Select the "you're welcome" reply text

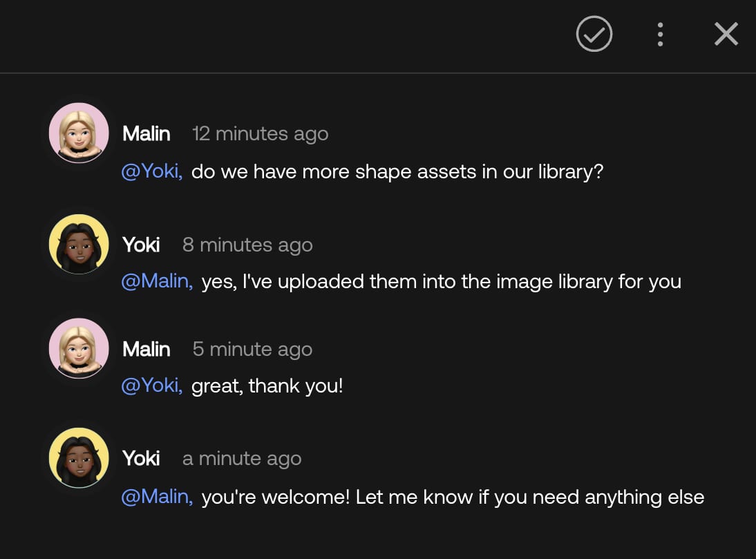[x=453, y=496]
